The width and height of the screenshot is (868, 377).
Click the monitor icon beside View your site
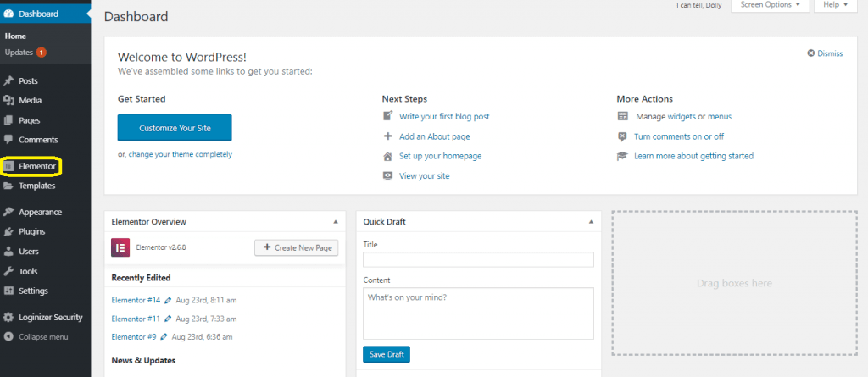tap(387, 176)
